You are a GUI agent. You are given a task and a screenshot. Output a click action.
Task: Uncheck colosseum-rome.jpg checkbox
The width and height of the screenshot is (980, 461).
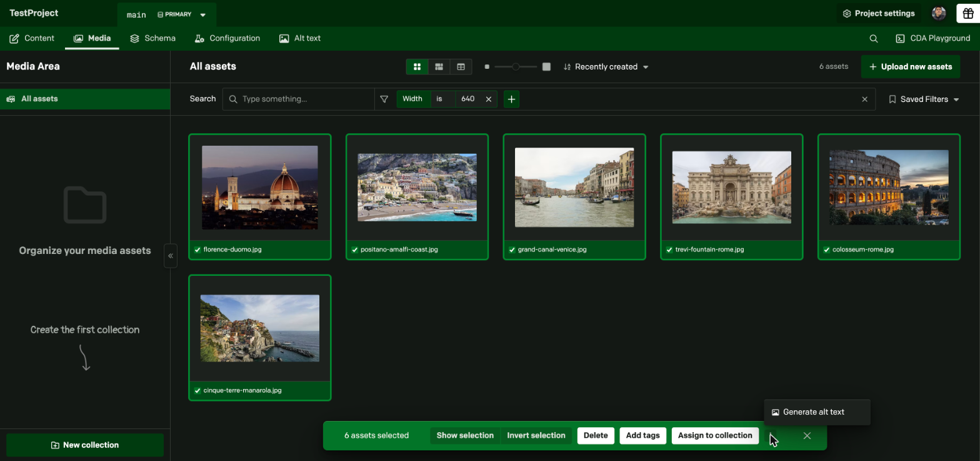pos(826,250)
